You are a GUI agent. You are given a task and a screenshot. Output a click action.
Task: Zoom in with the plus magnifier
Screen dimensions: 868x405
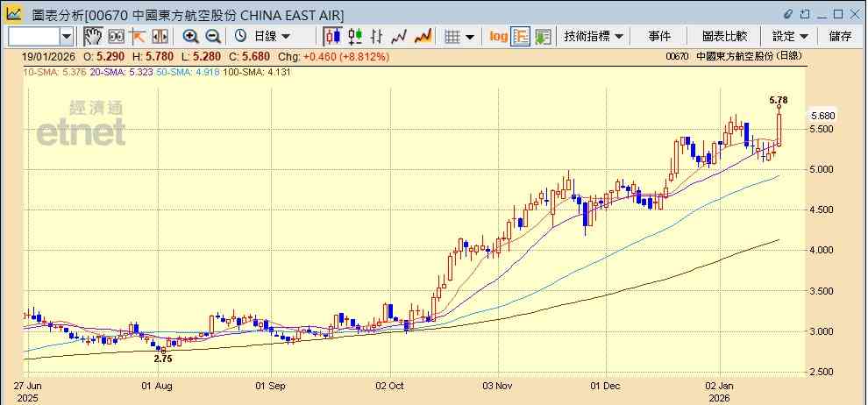coord(190,37)
